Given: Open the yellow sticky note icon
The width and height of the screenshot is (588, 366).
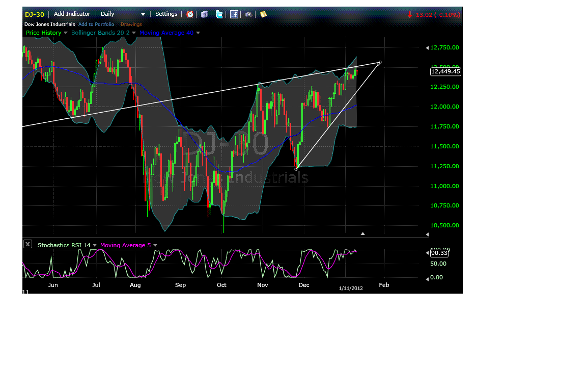Looking at the screenshot, I should [x=264, y=14].
